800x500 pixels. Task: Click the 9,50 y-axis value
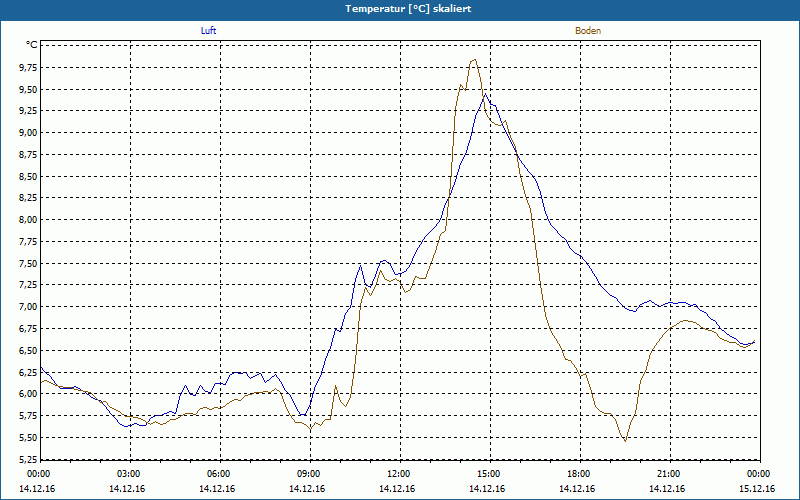(28, 89)
